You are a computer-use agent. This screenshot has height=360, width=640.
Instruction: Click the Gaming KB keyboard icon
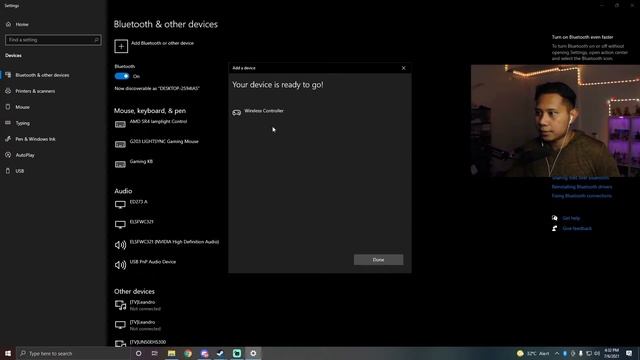click(x=120, y=164)
